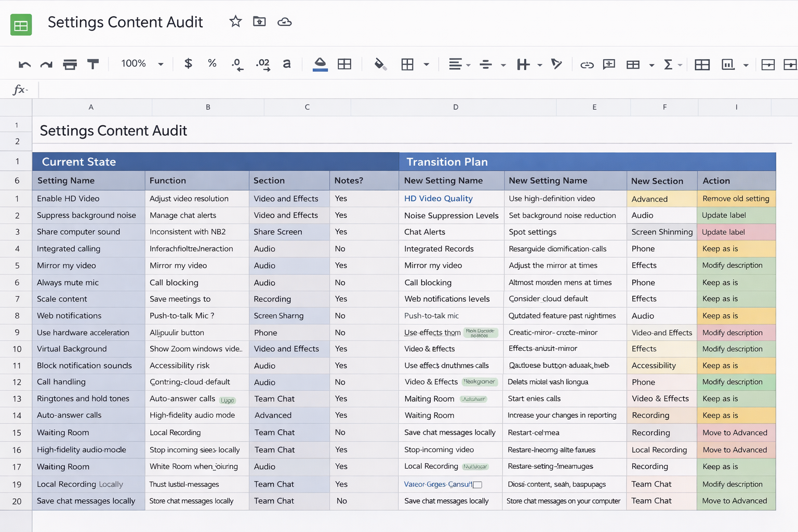
Task: Undo the last action
Action: (x=24, y=64)
